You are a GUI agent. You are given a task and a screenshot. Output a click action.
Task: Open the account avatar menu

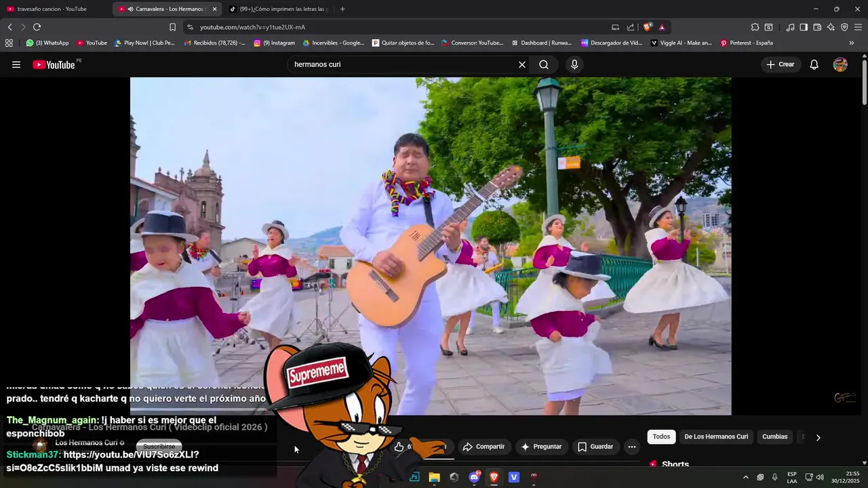840,64
